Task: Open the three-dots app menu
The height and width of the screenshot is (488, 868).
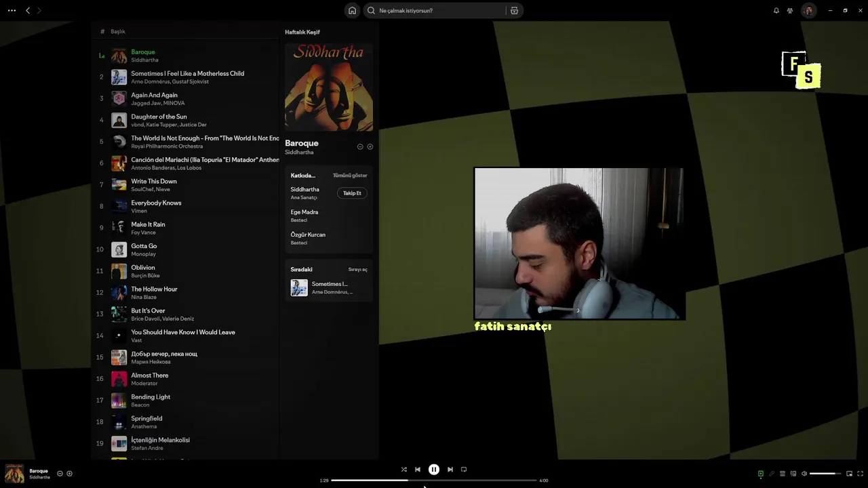Action: point(12,10)
